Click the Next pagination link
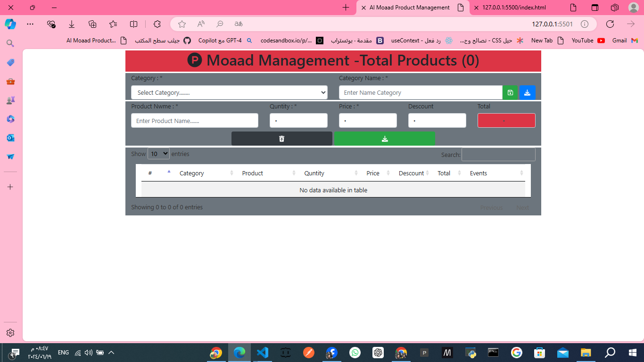This screenshot has height=362, width=644. (x=522, y=207)
